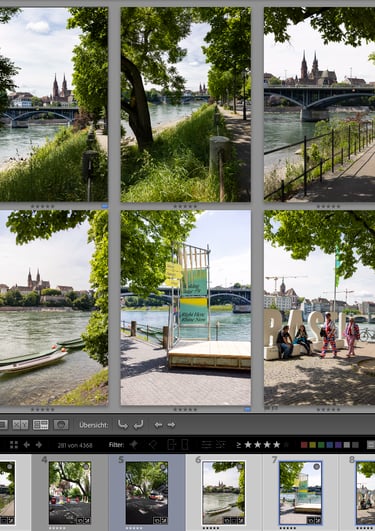Viewport: 375px width, 531px height.
Task: Set rating filter to two stars
Action: [258, 445]
